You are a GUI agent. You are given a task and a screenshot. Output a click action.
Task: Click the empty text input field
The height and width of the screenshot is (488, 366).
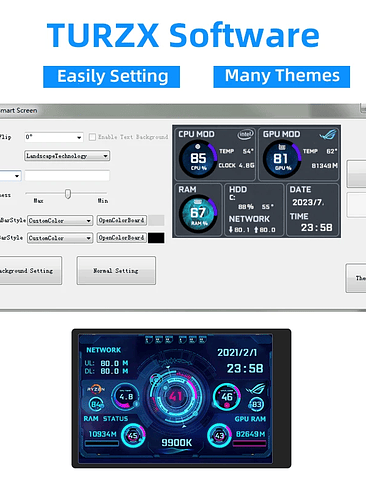point(67,175)
